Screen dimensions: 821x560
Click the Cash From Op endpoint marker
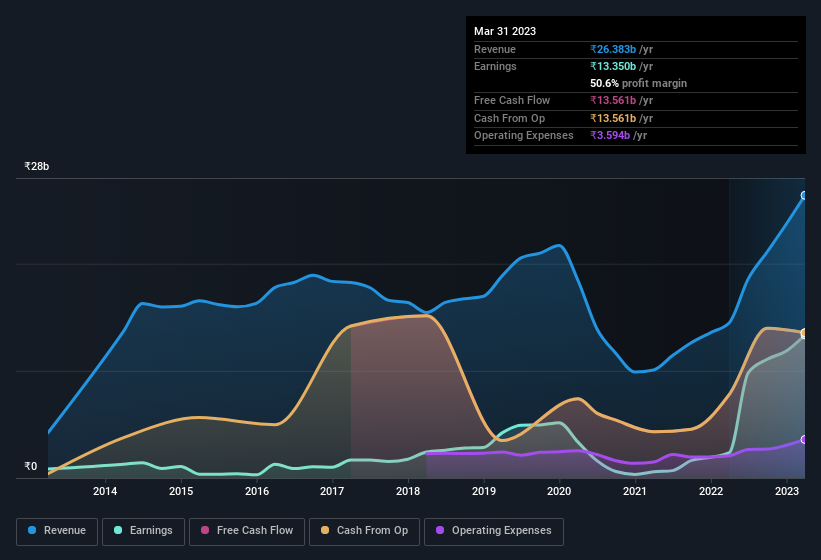tap(804, 332)
